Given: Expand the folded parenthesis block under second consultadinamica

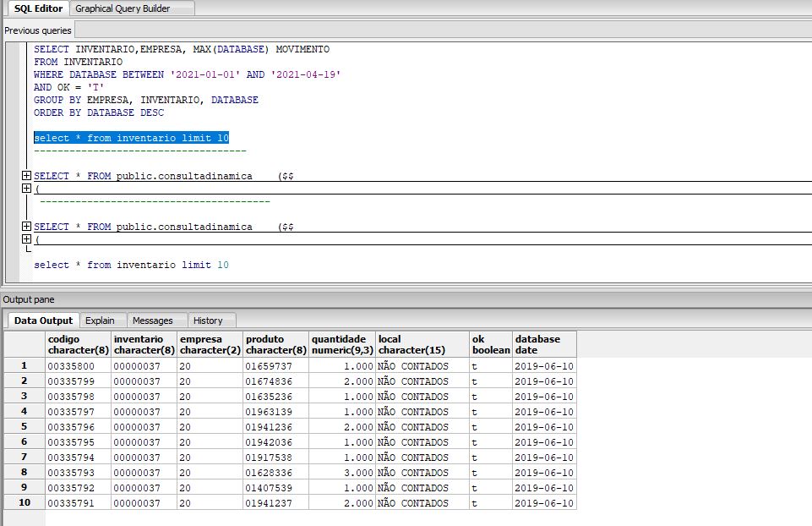Looking at the screenshot, I should click(27, 239).
